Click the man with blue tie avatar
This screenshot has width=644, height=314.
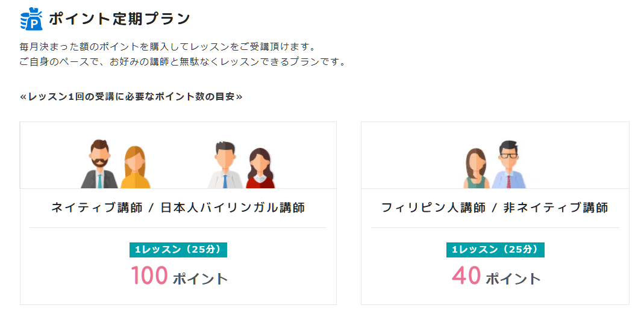[x=225, y=165]
